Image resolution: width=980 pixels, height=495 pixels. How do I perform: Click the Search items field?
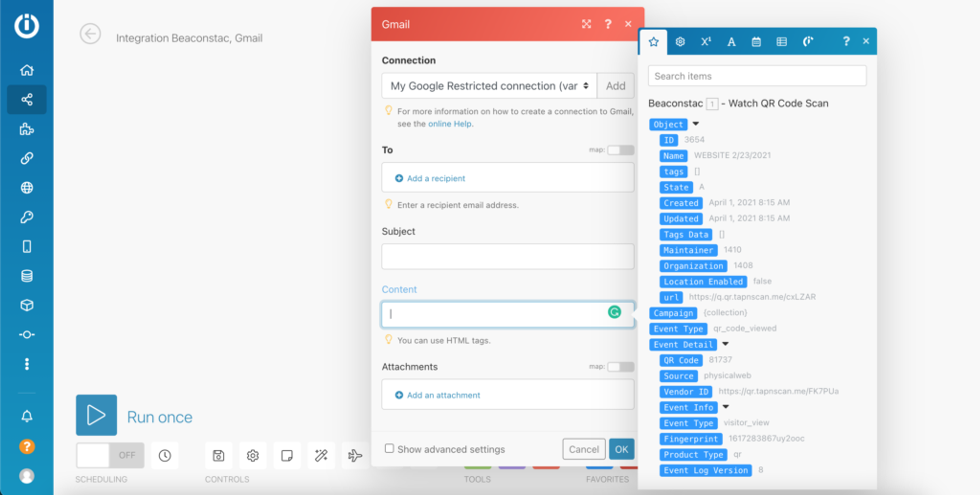pyautogui.click(x=757, y=76)
